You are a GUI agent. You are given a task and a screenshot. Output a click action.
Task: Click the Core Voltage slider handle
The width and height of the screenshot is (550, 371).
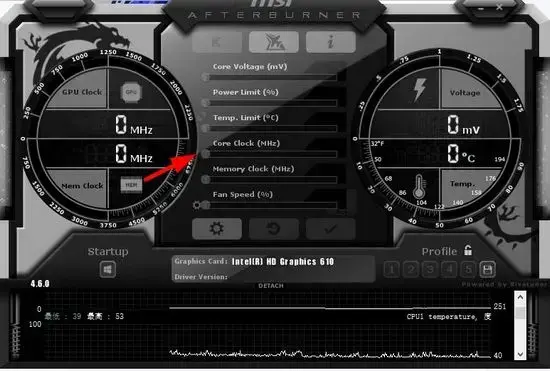(x=206, y=77)
